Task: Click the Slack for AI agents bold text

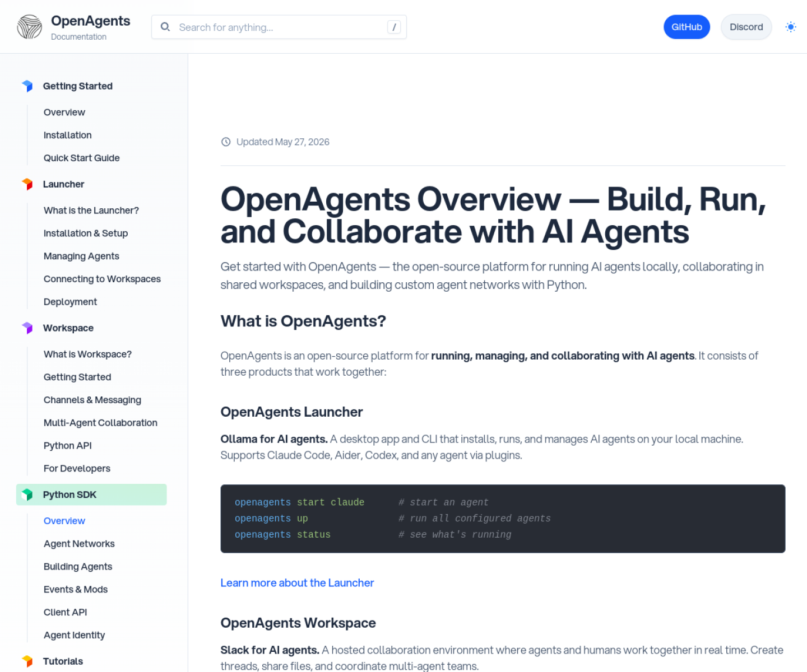Action: pos(270,650)
